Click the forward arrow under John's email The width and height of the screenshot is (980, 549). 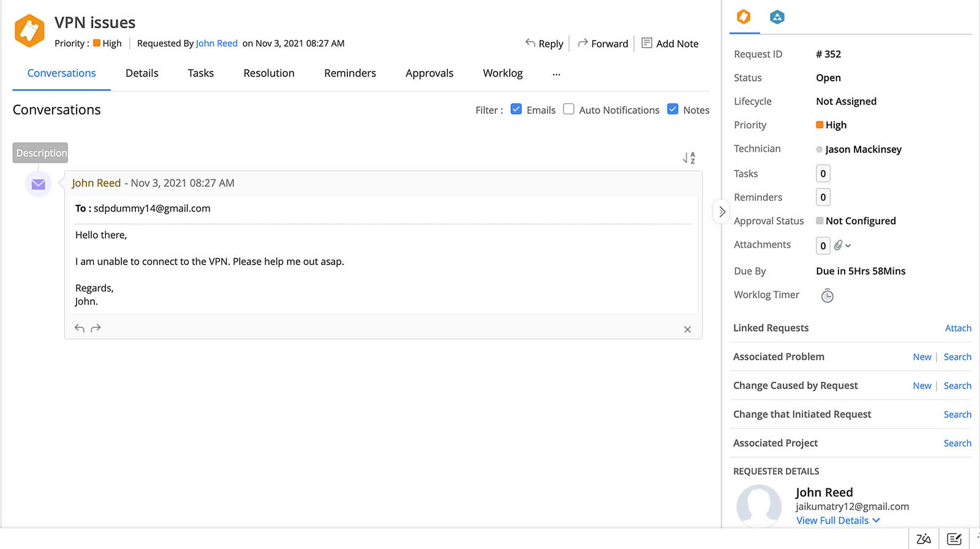click(96, 328)
